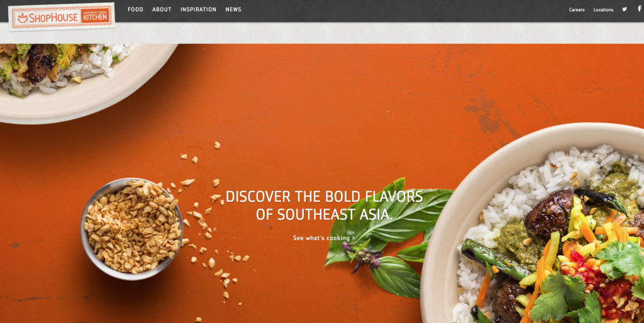This screenshot has height=323, width=644.
Task: Open the ABOUT menu item
Action: pyautogui.click(x=162, y=9)
